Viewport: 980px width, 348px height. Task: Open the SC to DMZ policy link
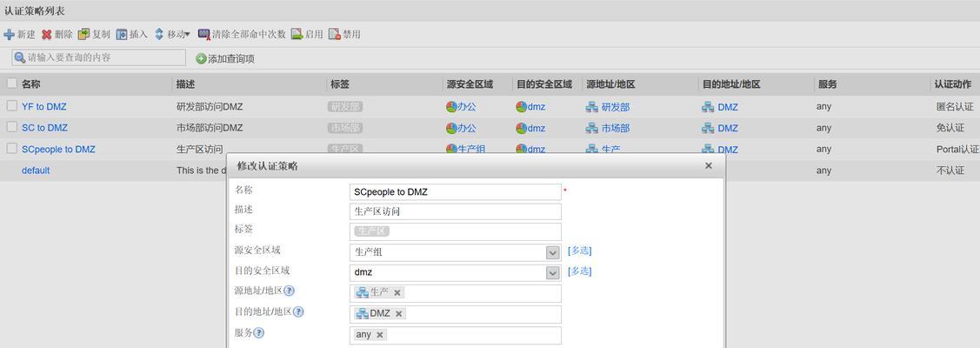44,127
